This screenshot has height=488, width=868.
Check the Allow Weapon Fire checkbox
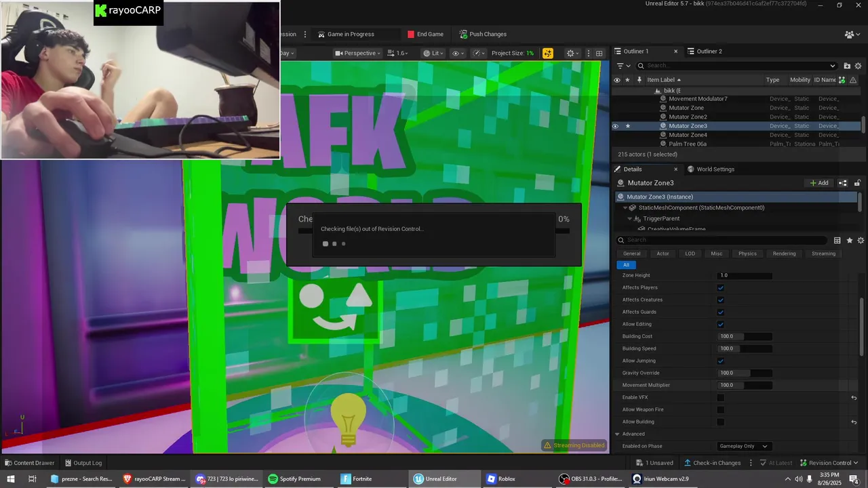click(721, 409)
